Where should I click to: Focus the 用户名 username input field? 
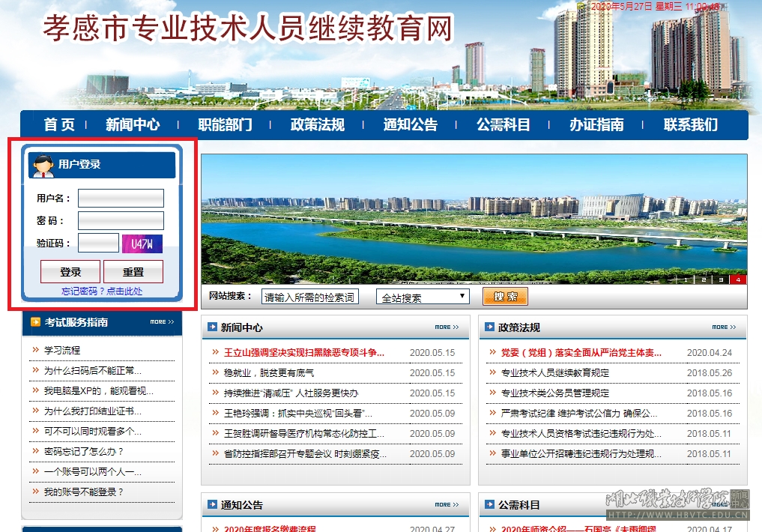click(x=121, y=198)
